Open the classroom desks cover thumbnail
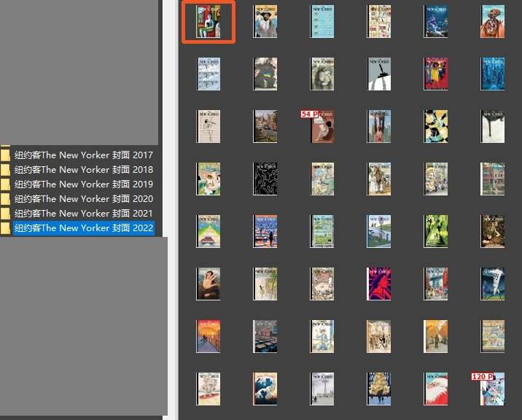The image size is (522, 420). point(265,336)
